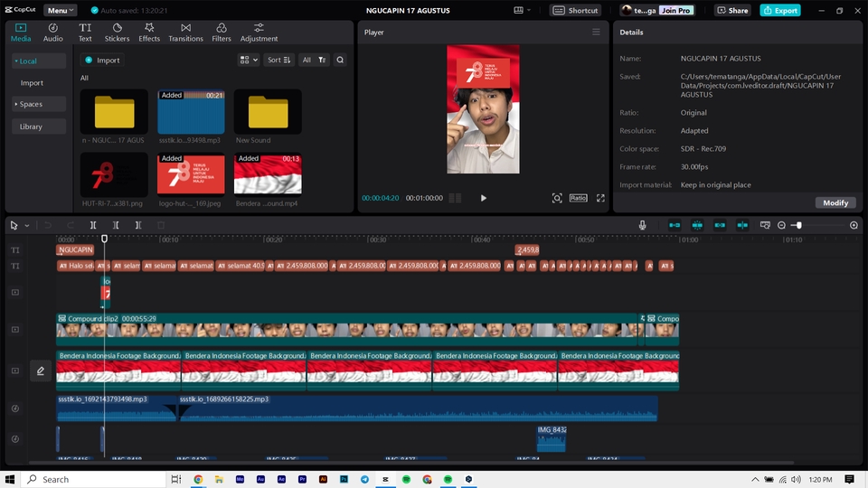Click the Join Pro button

coord(676,10)
